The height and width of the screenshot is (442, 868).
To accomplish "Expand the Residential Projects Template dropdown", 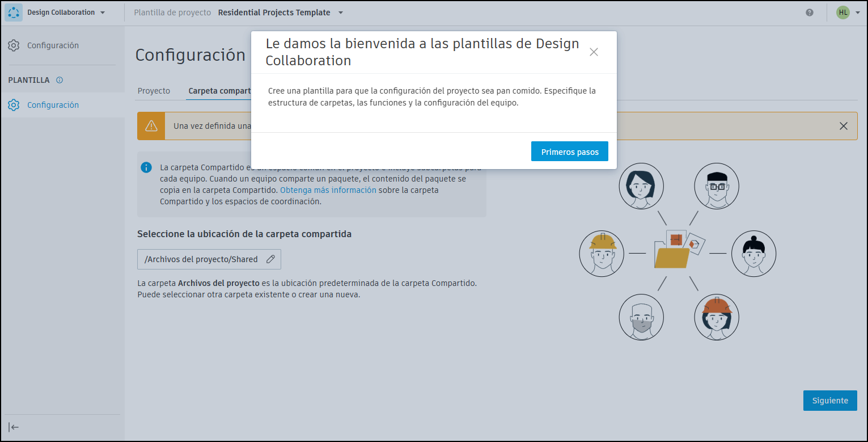I will [x=281, y=12].
